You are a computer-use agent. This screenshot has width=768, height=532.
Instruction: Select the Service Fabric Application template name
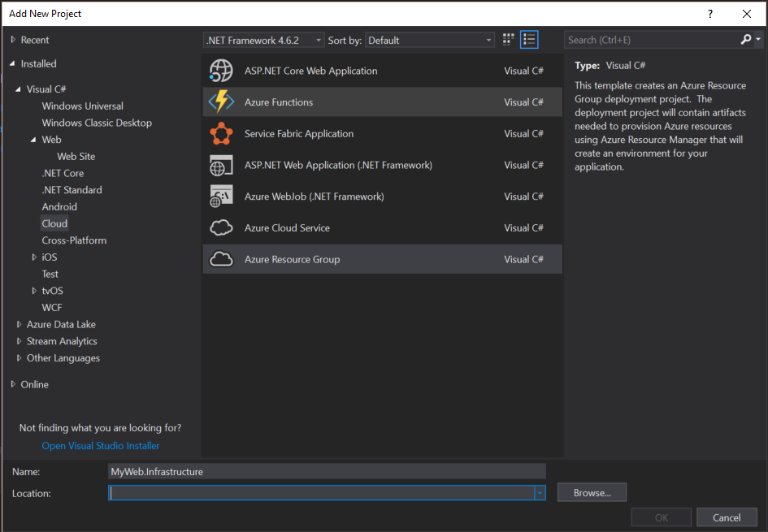click(x=299, y=134)
